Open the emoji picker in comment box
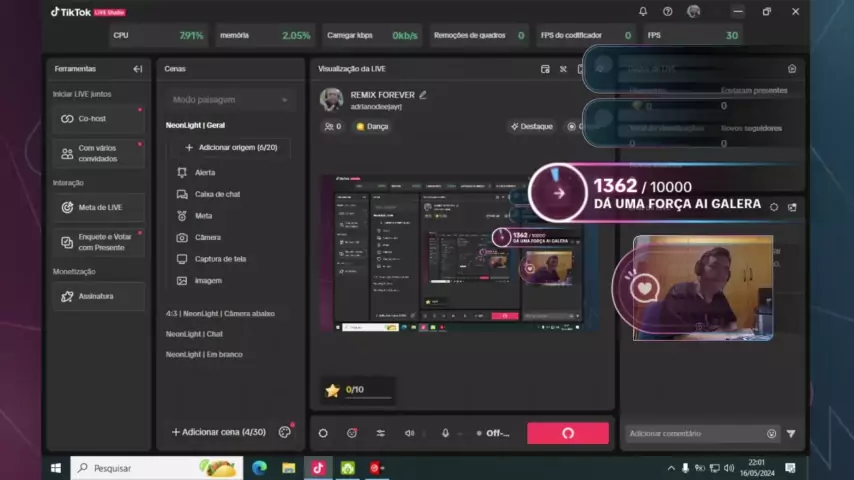 point(771,434)
